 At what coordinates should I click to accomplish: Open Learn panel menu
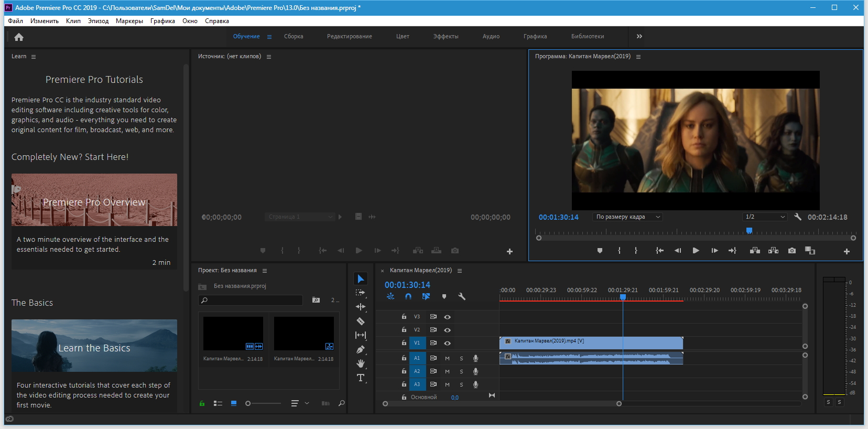point(34,57)
